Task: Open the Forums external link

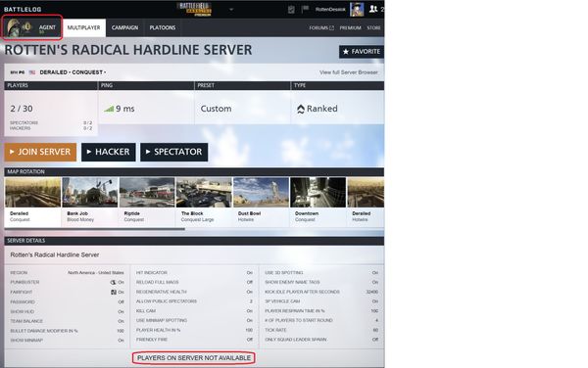Action: (321, 27)
